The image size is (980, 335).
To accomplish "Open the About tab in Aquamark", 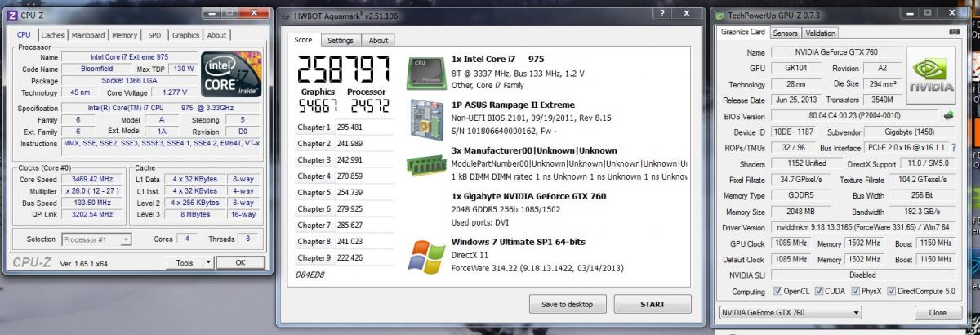I will click(379, 40).
